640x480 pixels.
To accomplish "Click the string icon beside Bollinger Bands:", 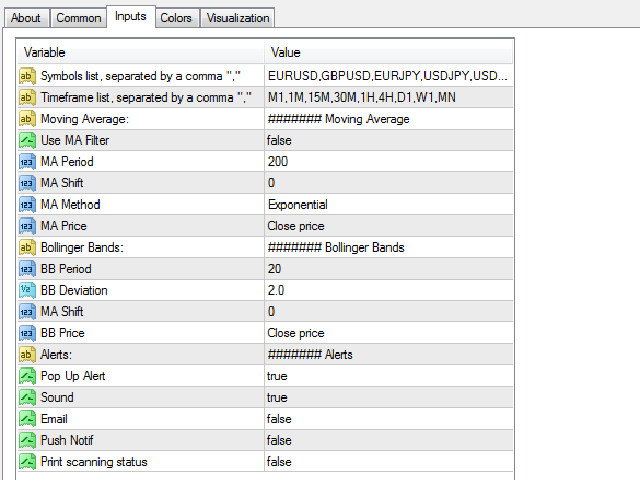I will (27, 247).
